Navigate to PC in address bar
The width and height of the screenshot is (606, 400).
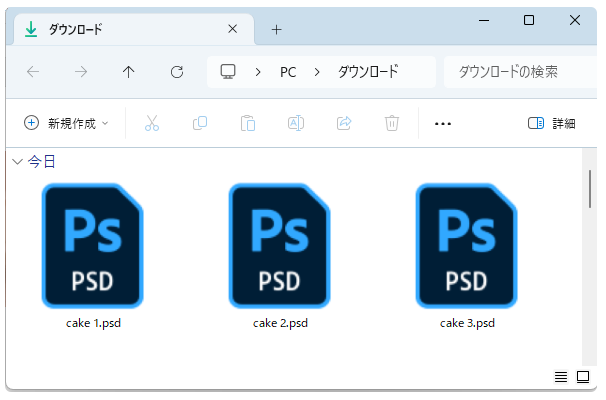288,72
